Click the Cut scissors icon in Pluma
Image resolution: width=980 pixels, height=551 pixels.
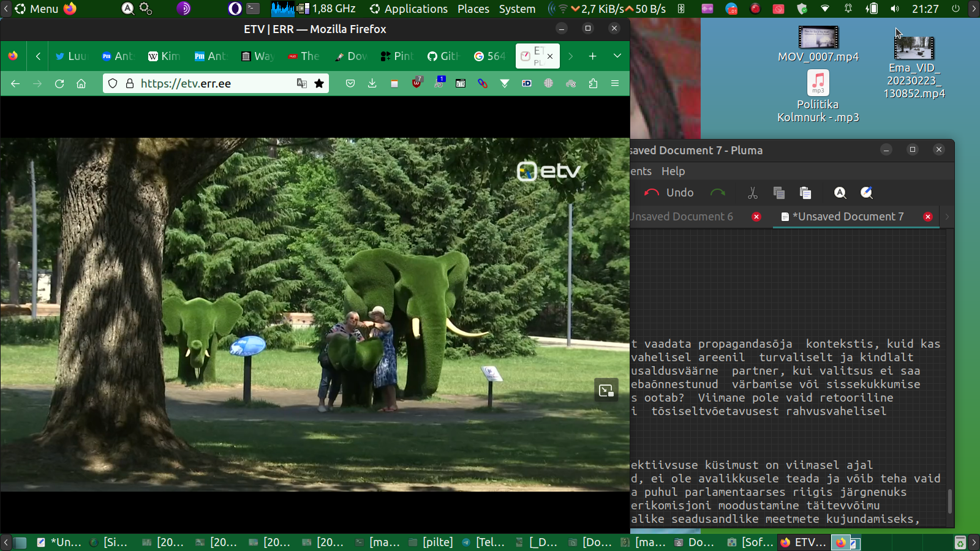coord(752,193)
